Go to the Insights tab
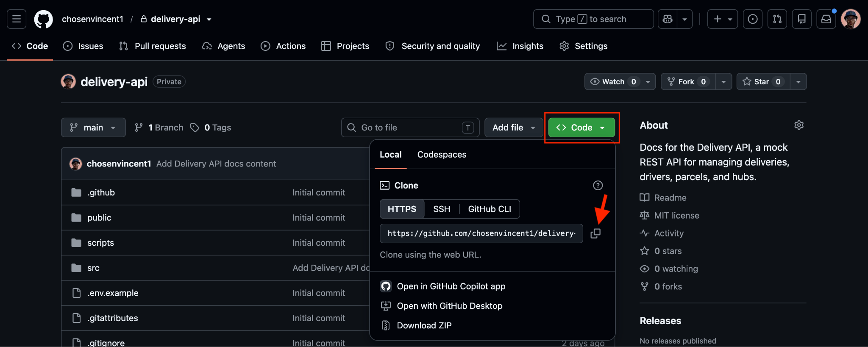This screenshot has width=868, height=347. tap(520, 46)
